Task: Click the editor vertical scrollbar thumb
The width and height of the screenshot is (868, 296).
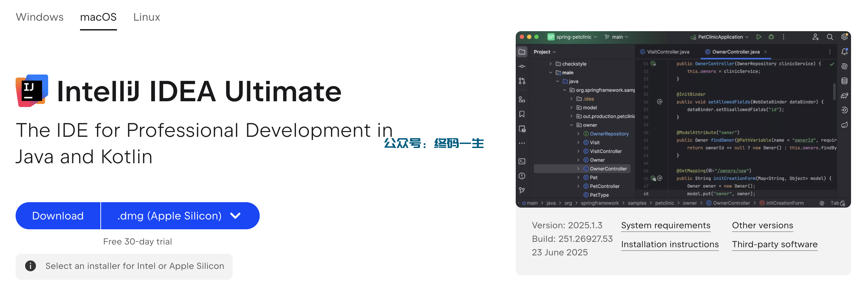Action: click(x=834, y=91)
